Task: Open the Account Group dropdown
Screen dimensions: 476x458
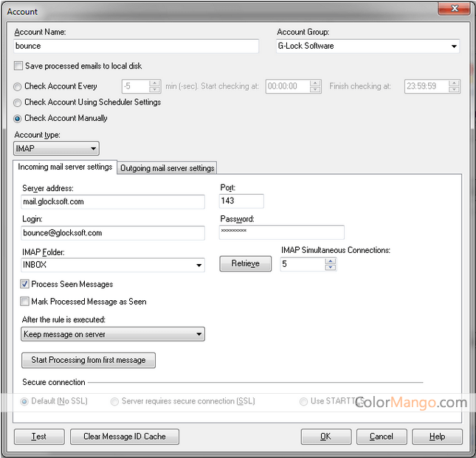Action: click(x=453, y=46)
